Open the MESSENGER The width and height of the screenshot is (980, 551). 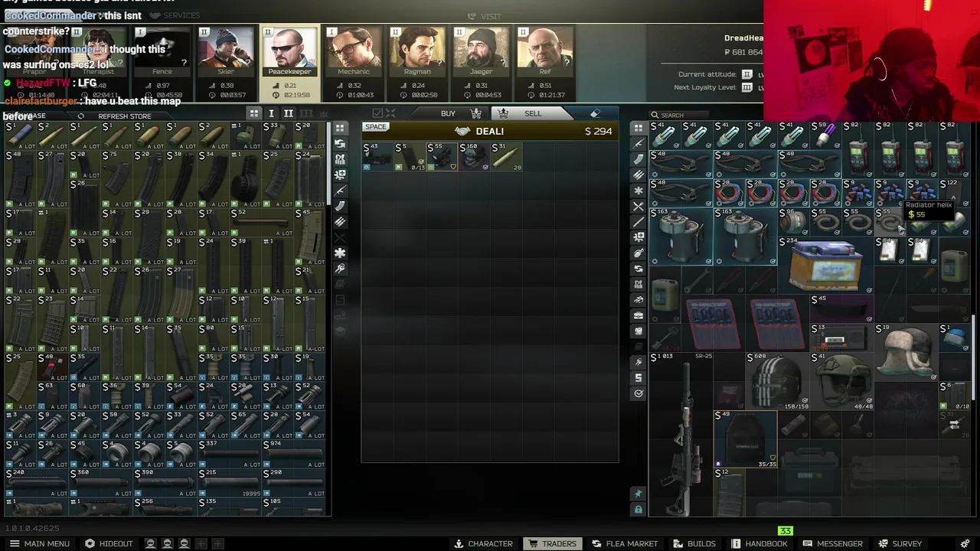(x=832, y=543)
